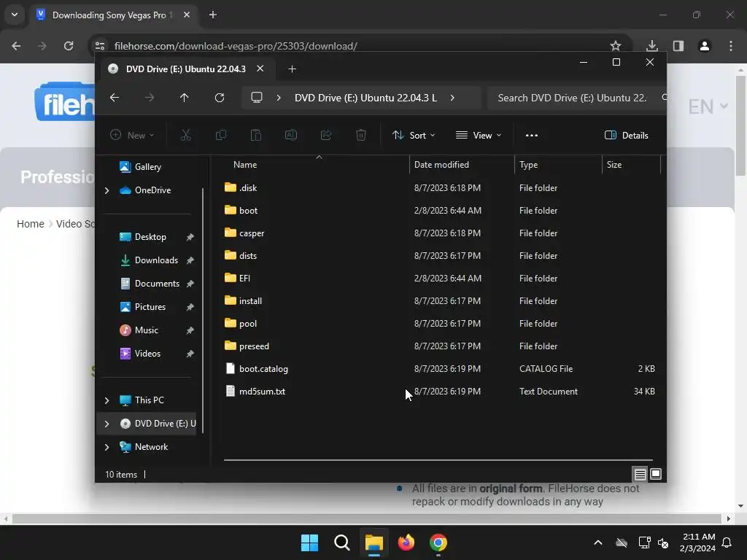Go back in File Explorer navigation

[115, 98]
